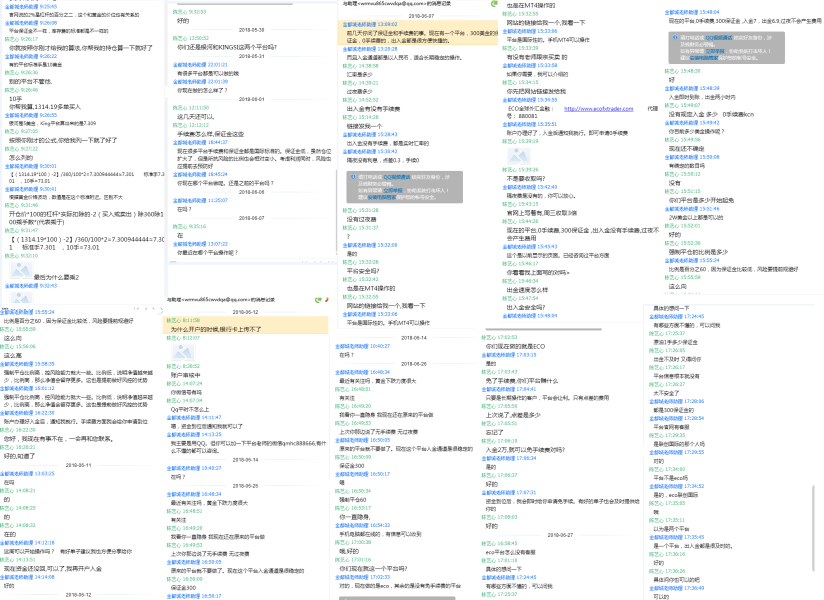Click the message 平台安全吗?
This screenshot has width=824, height=600.
360,270
